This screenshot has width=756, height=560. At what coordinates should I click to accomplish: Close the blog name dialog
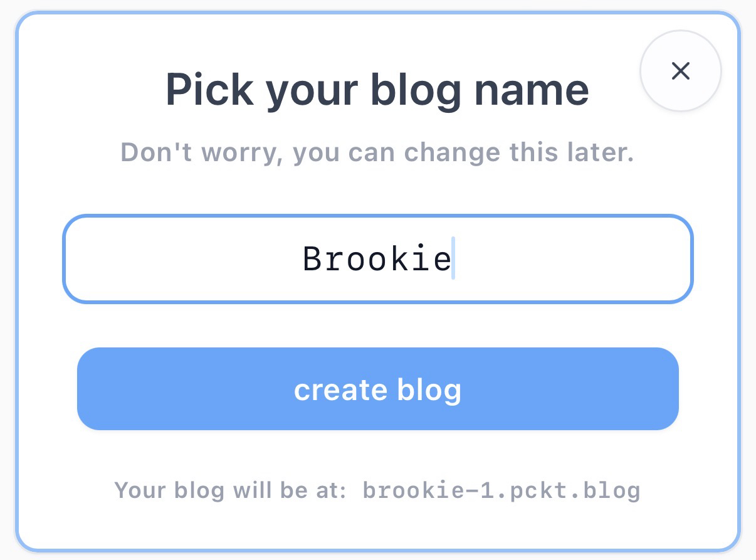(680, 71)
